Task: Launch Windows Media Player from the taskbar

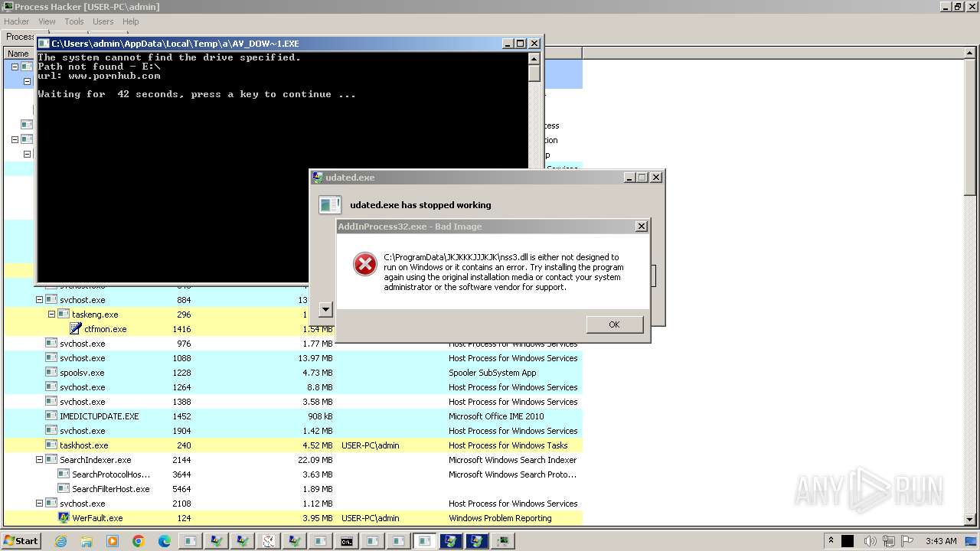Action: tap(113, 541)
